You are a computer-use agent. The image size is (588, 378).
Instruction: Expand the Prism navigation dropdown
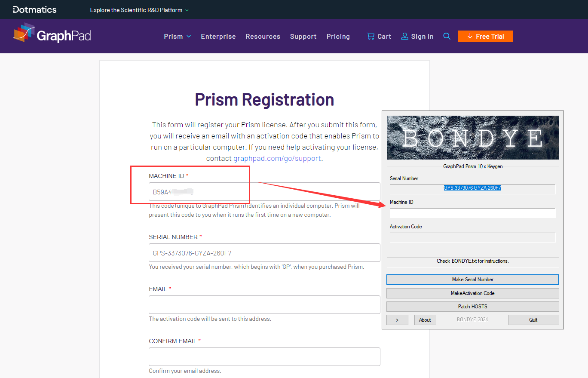[177, 37]
